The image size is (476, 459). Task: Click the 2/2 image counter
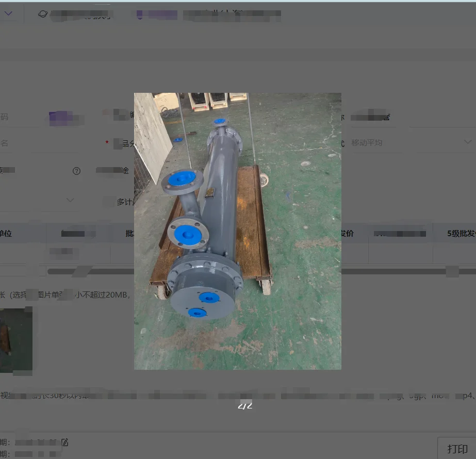point(245,405)
